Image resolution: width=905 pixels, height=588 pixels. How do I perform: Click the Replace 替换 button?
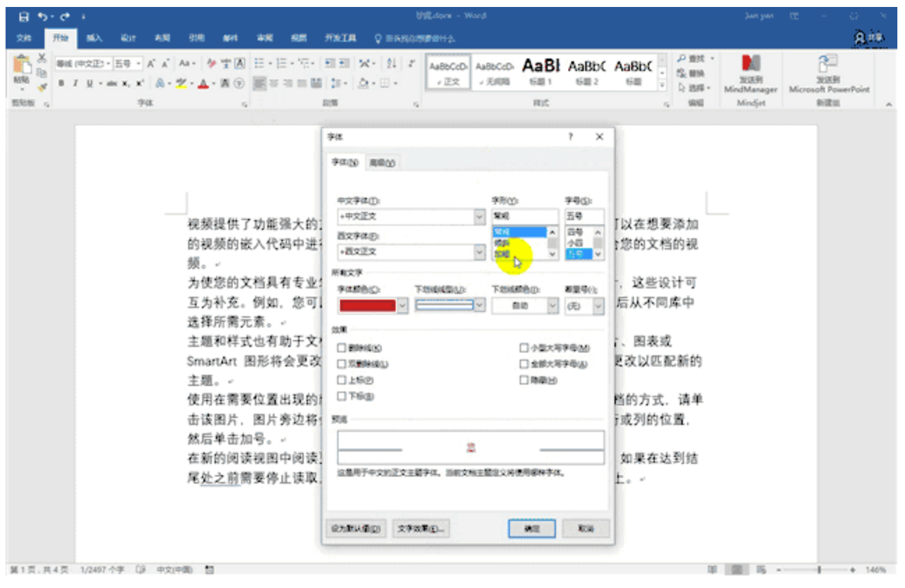tap(692, 73)
